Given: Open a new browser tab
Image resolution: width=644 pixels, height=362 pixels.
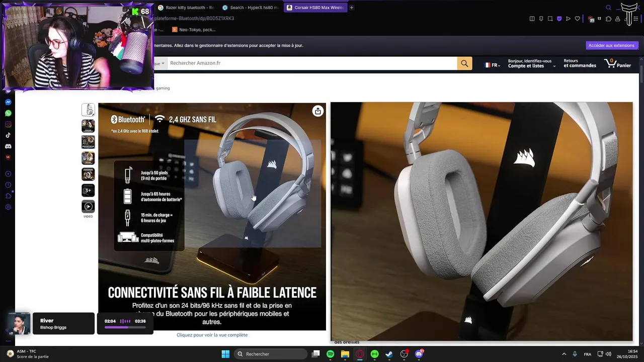Looking at the screenshot, I should click(x=352, y=8).
